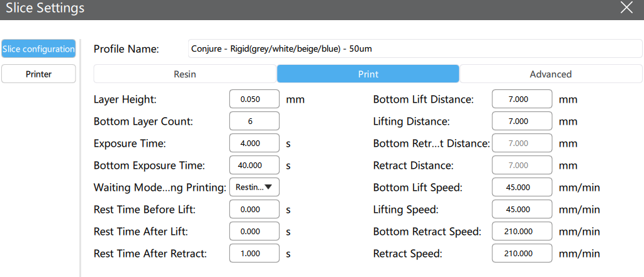Screen dimensions: 644x277
Task: Click the Slice configuration button
Action: coord(38,49)
